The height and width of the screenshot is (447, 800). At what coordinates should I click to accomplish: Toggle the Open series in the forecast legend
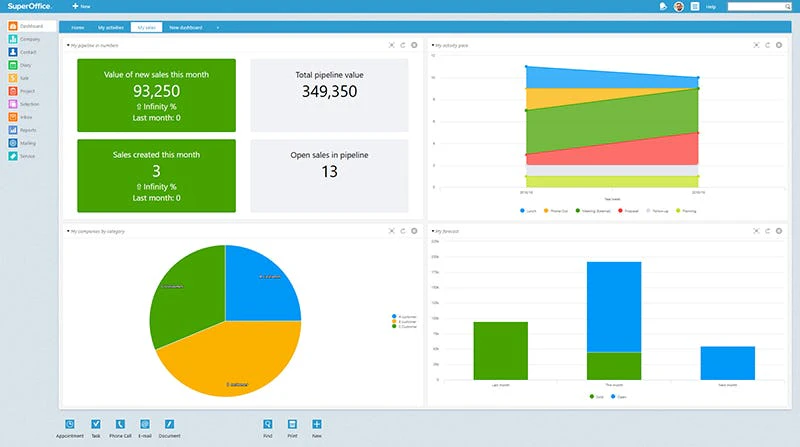click(618, 396)
